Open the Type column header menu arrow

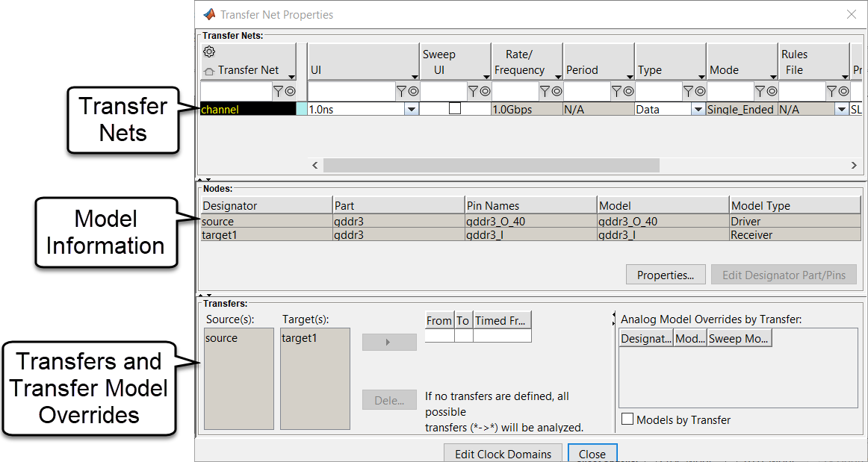[x=701, y=77]
